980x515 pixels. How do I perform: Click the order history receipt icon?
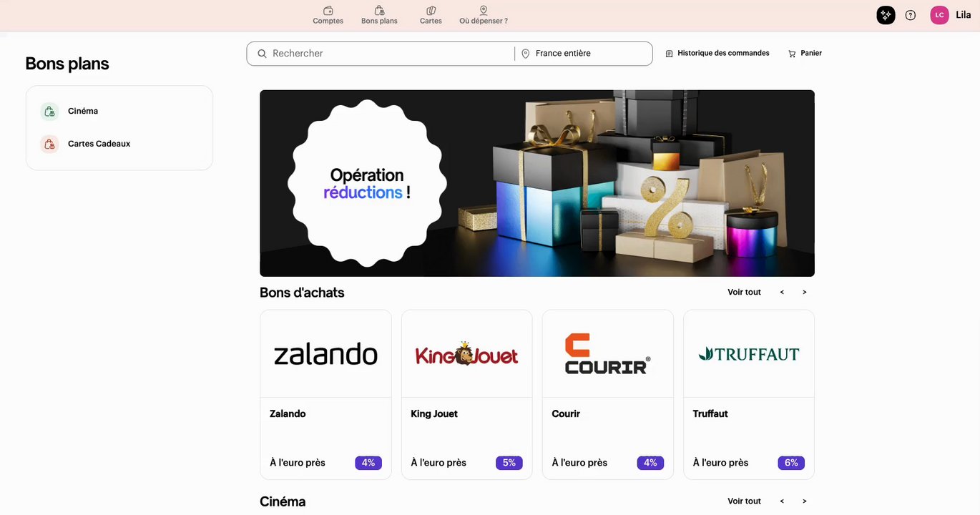670,54
